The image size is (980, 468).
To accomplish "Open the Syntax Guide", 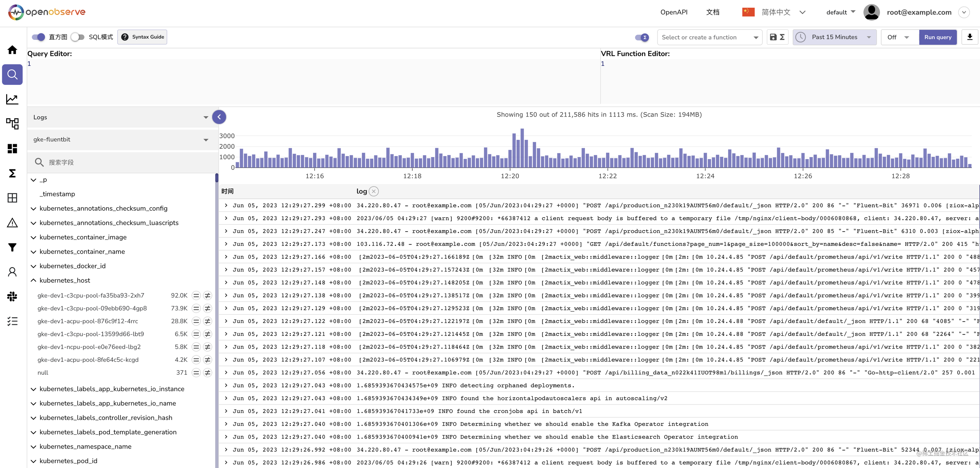I will [142, 37].
